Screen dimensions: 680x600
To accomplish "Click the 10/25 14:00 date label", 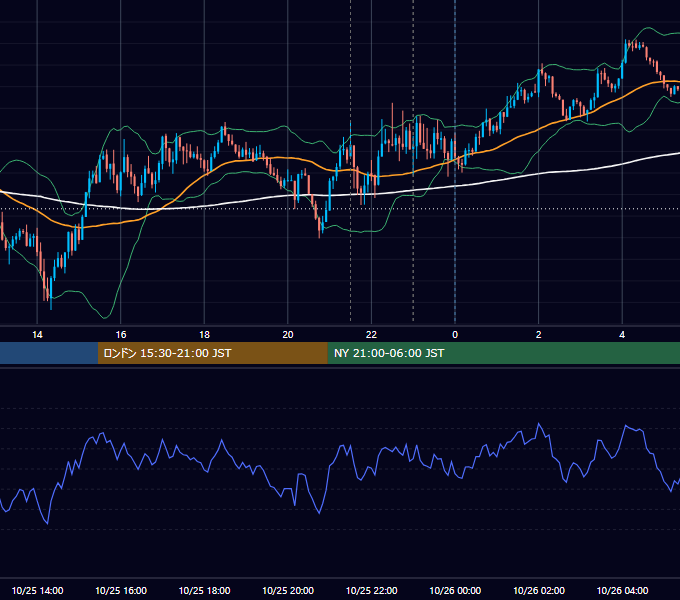I will coord(37,590).
